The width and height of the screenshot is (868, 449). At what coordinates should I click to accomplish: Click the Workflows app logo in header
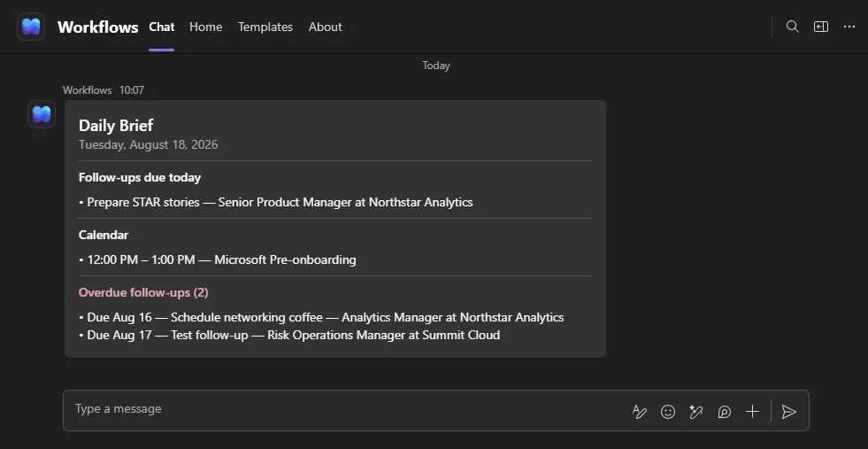pyautogui.click(x=31, y=27)
